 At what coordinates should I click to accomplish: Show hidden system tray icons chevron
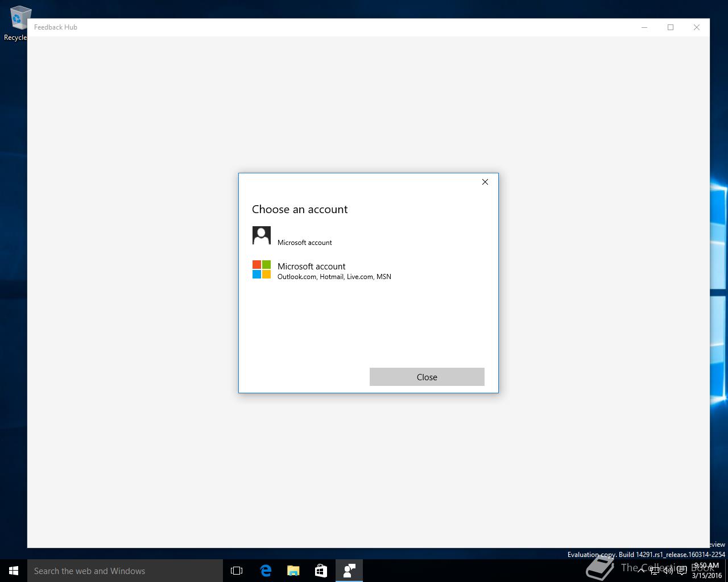(641, 571)
